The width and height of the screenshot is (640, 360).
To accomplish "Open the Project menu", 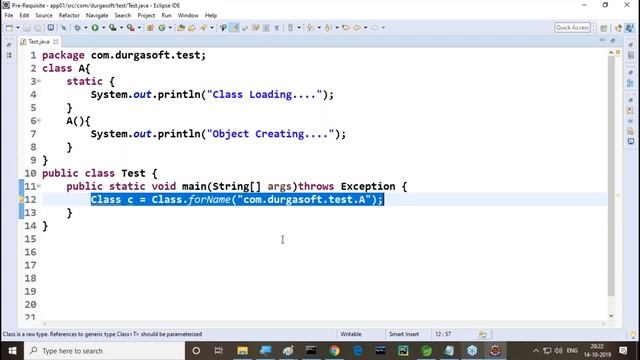I will [146, 16].
